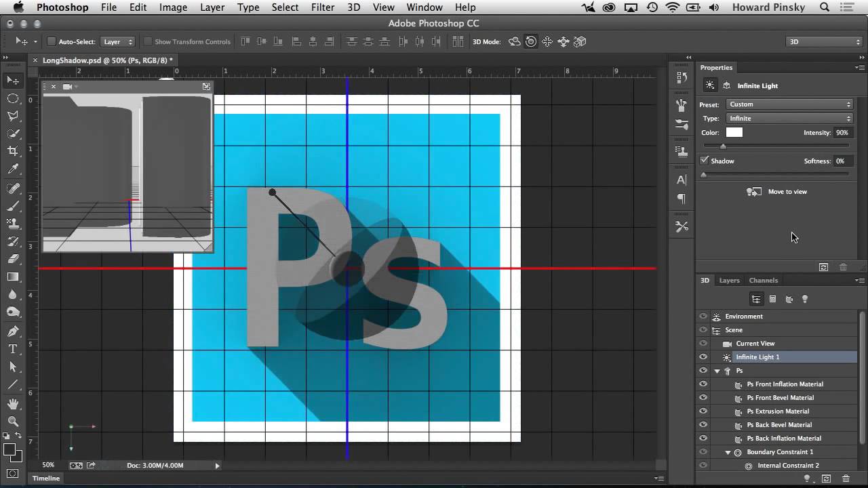Viewport: 868px width, 488px height.
Task: Enable Show Transform Controls checkbox
Action: coord(147,41)
